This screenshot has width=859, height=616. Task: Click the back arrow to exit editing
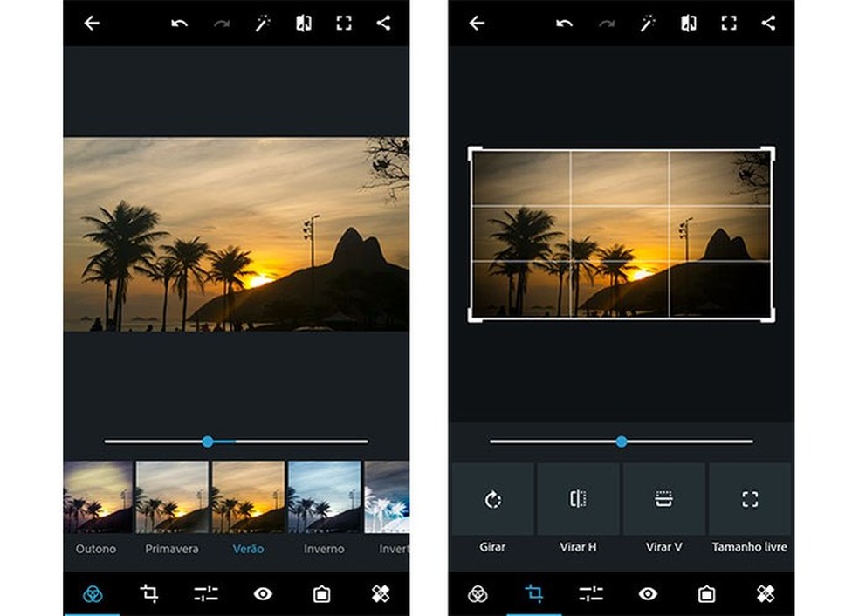pos(91,23)
